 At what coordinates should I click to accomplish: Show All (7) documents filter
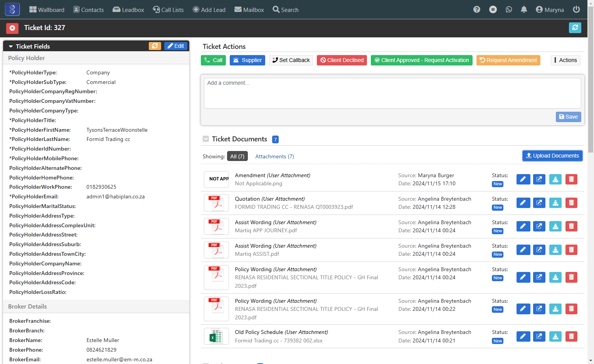pyautogui.click(x=237, y=156)
